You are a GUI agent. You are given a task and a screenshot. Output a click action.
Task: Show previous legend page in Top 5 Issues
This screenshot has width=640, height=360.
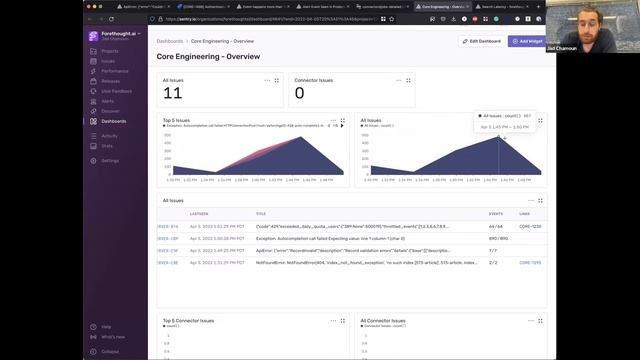[329, 126]
